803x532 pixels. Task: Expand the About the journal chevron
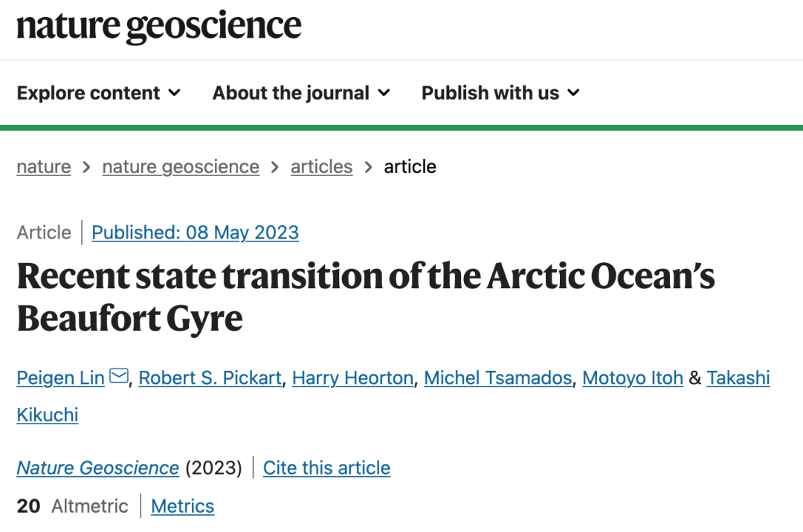coord(384,93)
